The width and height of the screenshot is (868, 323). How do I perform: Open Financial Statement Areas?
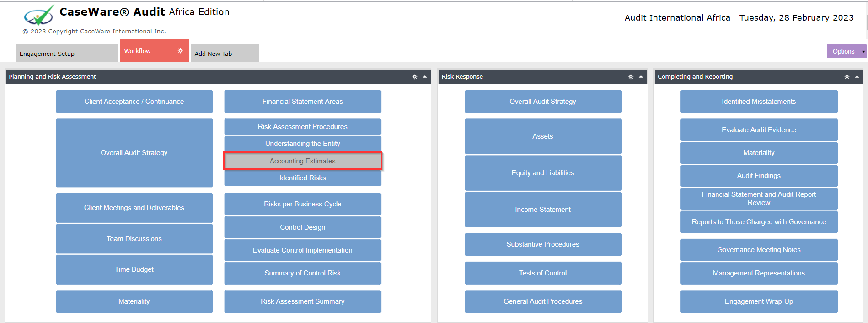[303, 102]
